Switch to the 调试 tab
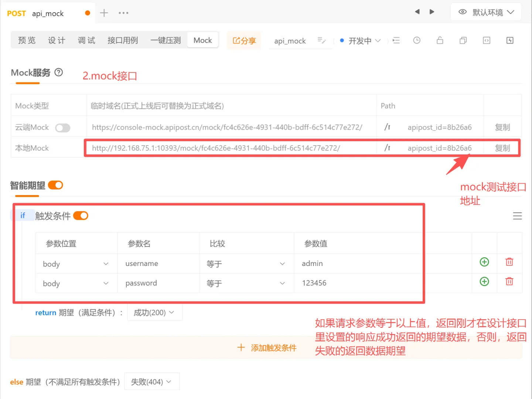 coord(86,40)
